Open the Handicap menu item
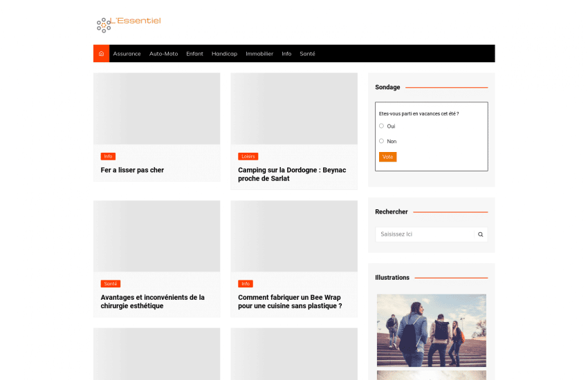 tap(224, 53)
